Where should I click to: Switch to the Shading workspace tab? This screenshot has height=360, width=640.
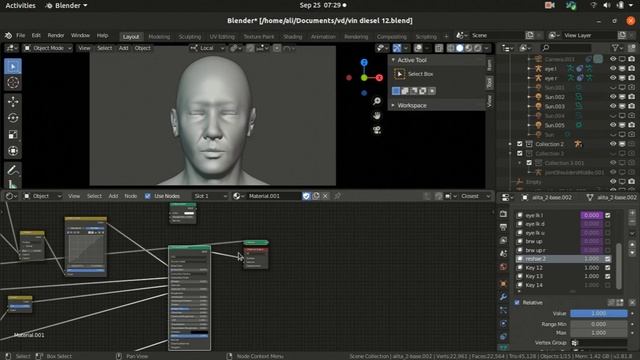point(293,37)
